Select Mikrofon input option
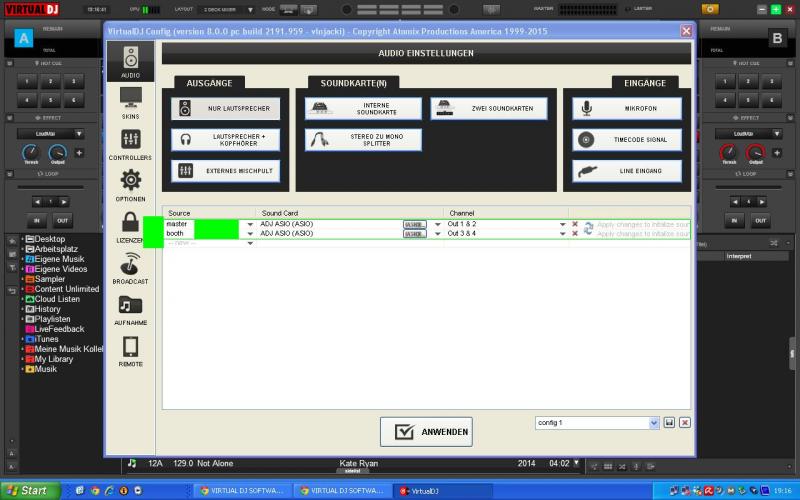 click(627, 109)
